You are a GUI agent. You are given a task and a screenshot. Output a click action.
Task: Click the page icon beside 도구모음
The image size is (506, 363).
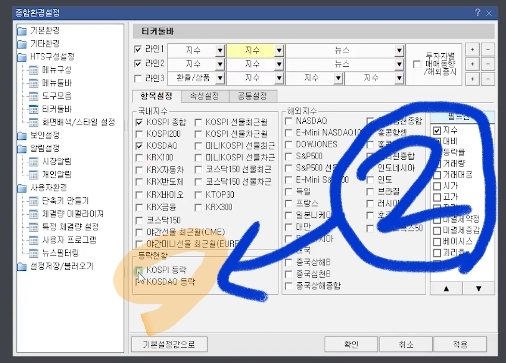(x=34, y=96)
